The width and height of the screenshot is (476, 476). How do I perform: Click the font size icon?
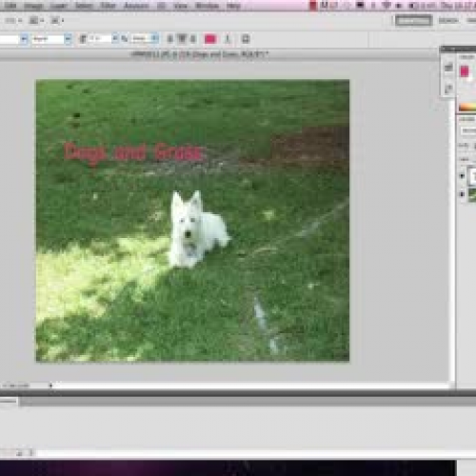coord(83,39)
